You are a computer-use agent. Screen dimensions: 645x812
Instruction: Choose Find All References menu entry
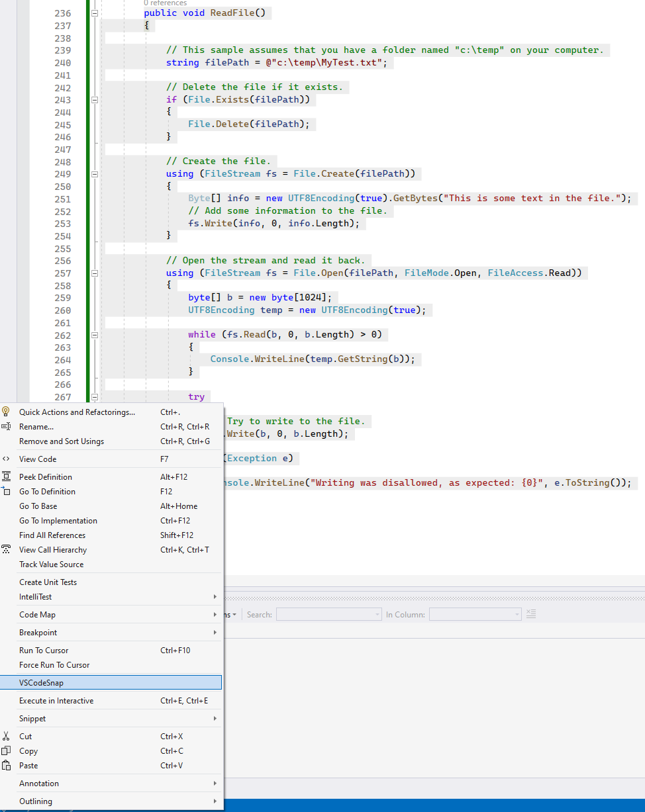[52, 535]
